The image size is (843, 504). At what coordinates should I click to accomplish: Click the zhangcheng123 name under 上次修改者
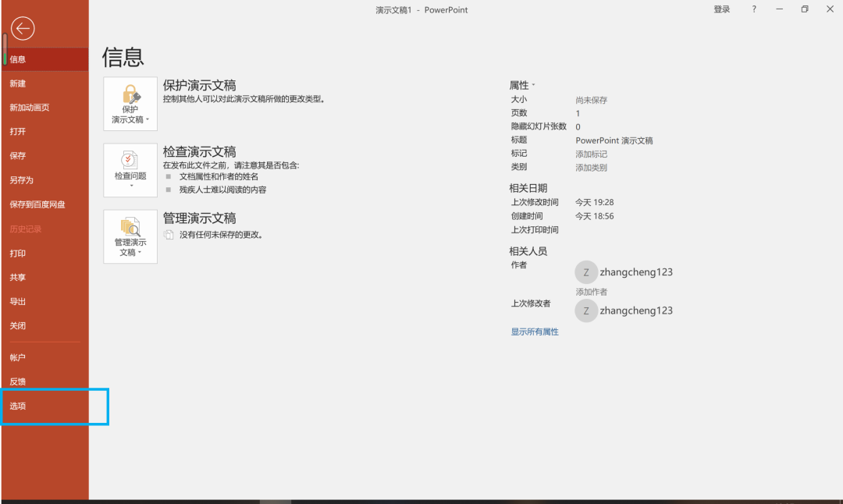(x=636, y=311)
